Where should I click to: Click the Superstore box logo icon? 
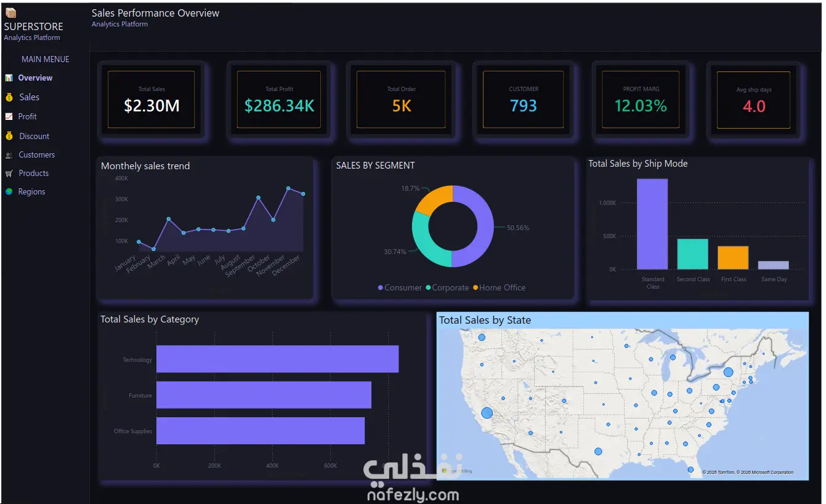[10, 13]
